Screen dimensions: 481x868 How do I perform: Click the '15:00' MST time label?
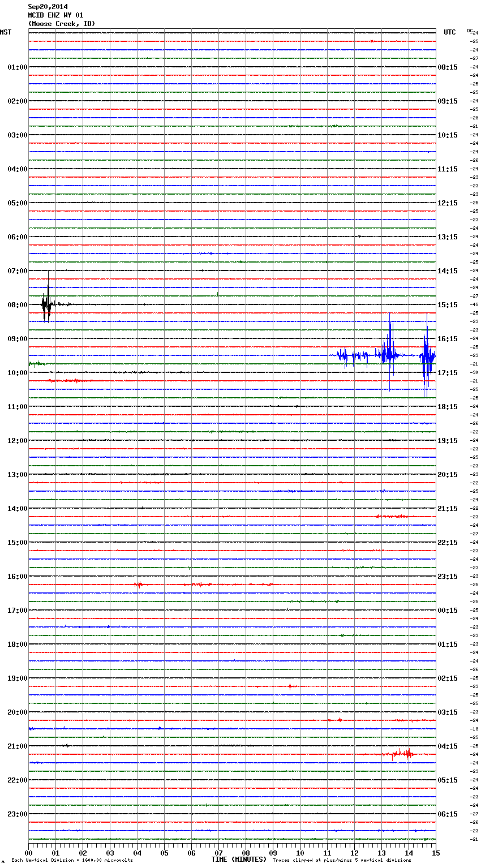click(17, 543)
